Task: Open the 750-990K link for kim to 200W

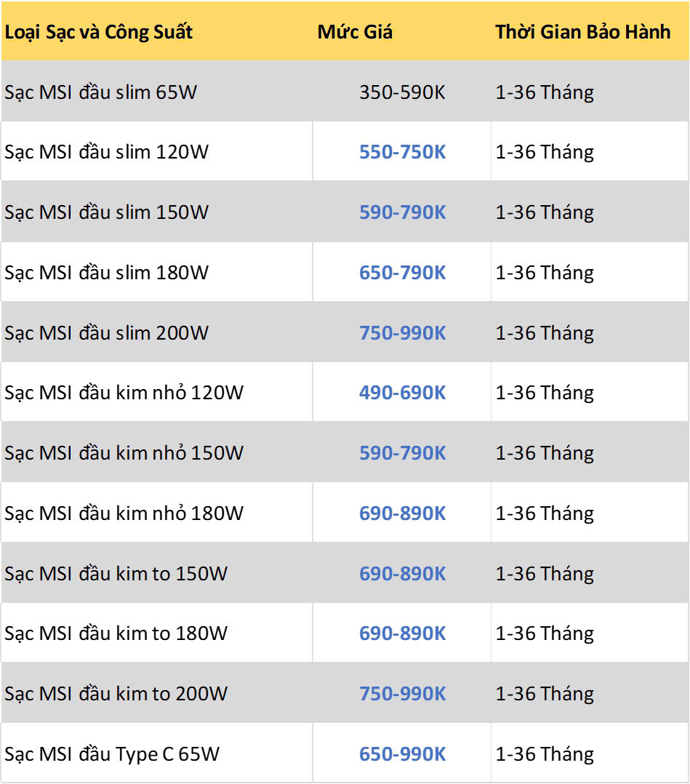Action: pyautogui.click(x=402, y=694)
